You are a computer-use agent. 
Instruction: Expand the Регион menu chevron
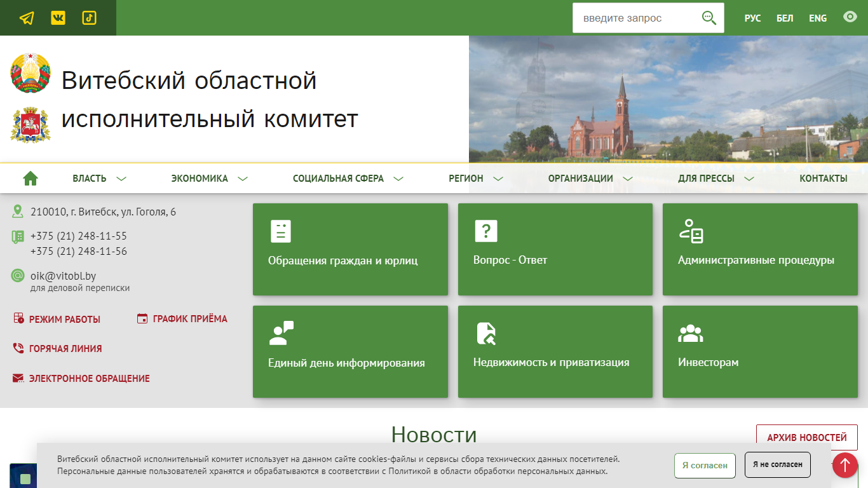tap(498, 179)
